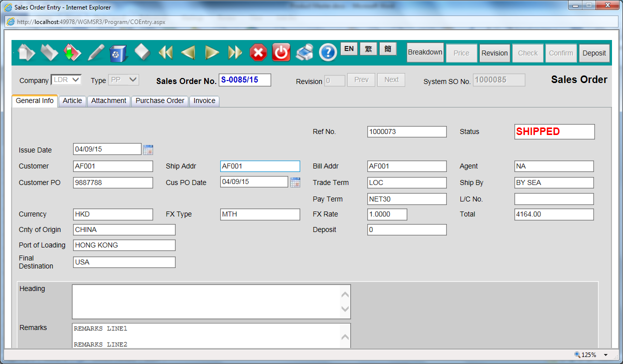Open the Cus PO Date calendar picker
This screenshot has height=364, width=623.
295,182
